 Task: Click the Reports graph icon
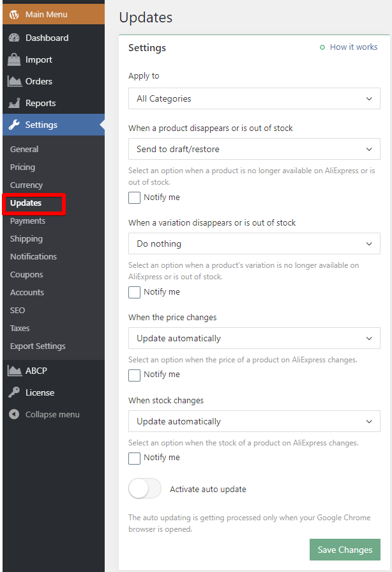[x=14, y=104]
